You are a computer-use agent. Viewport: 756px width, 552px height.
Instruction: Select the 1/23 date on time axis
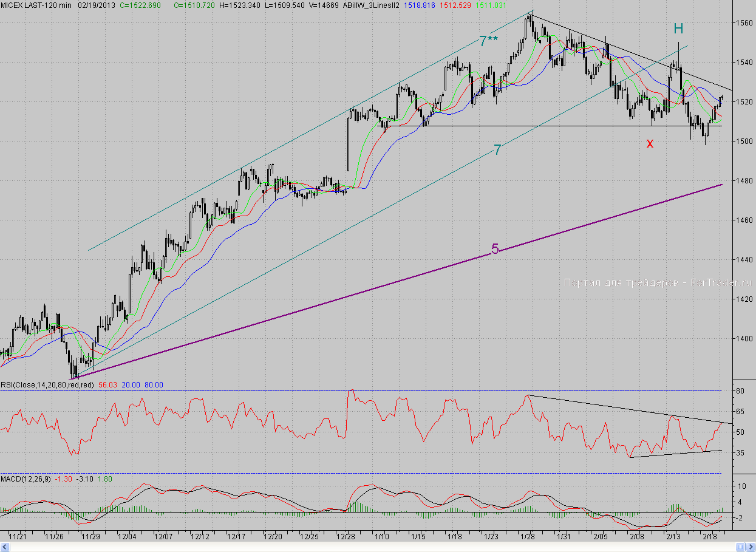491,537
